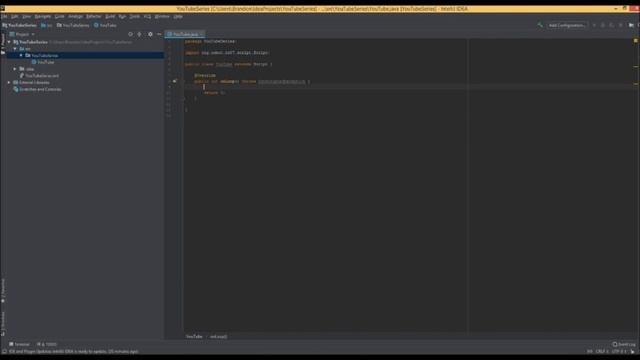The image size is (640, 360).
Task: Click the YouTube class breadcrumb in navigation bar
Action: coord(105,25)
